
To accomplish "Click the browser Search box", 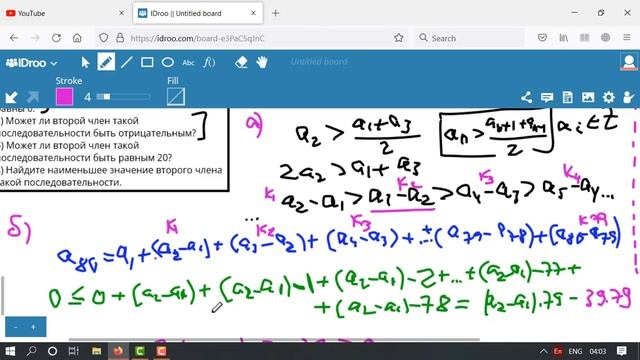I will click(469, 38).
